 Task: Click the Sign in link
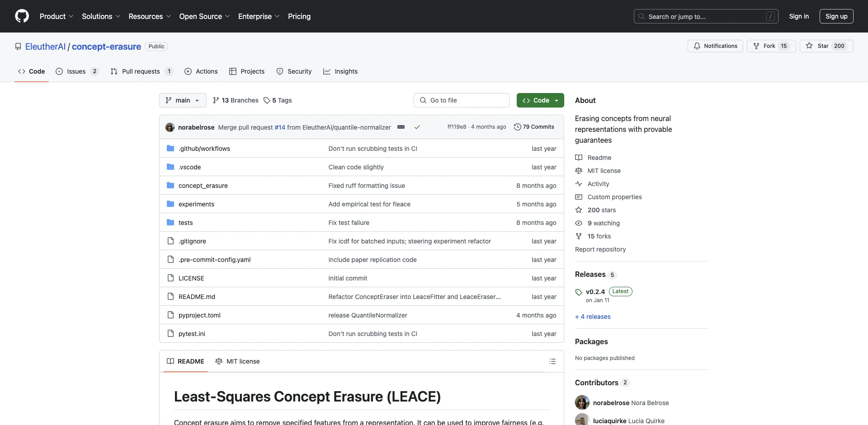click(799, 16)
